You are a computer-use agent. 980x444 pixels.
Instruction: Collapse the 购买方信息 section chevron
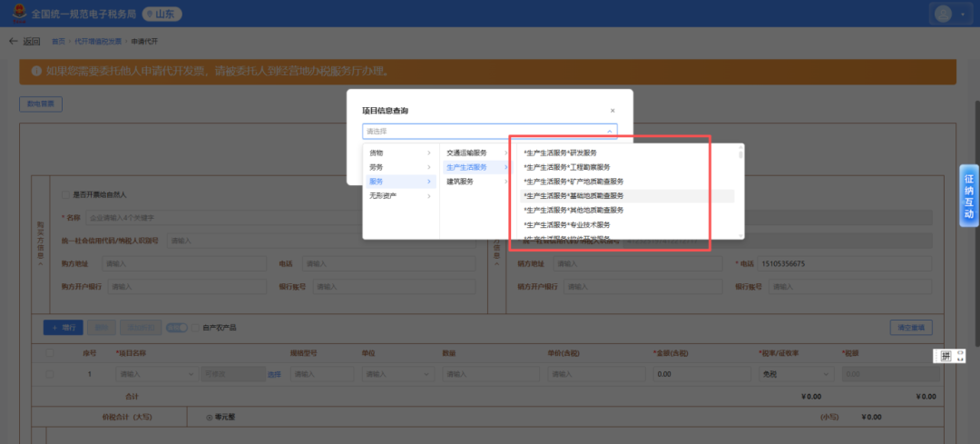coord(41,264)
